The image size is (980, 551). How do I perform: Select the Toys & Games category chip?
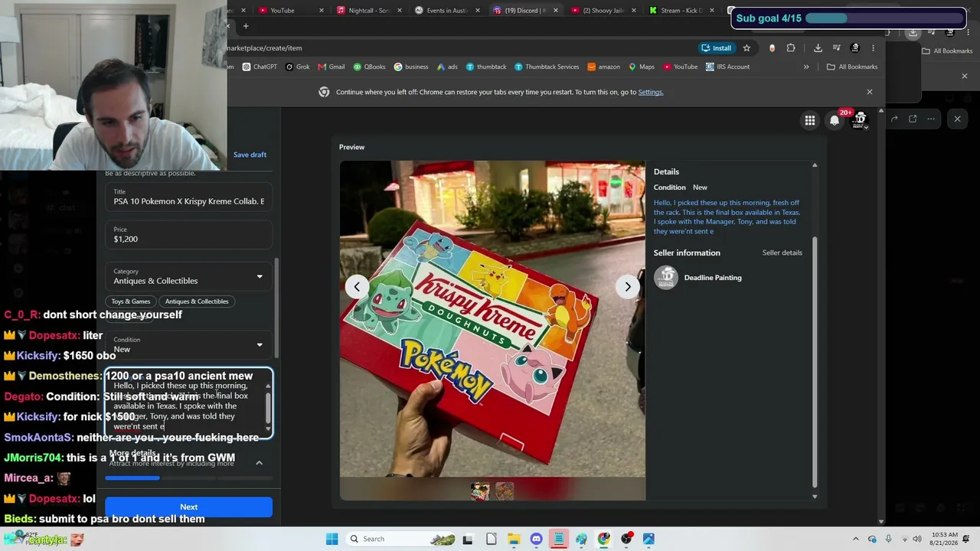(x=131, y=302)
